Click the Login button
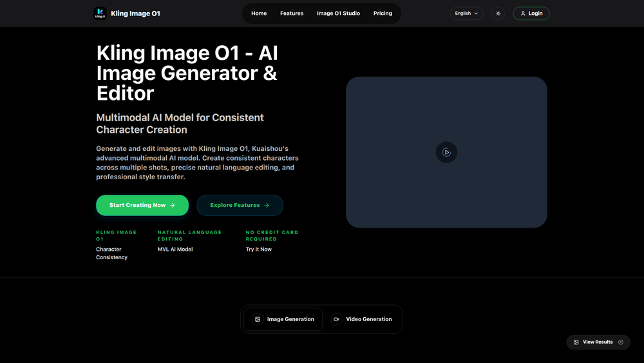This screenshot has height=363, width=644. pos(531,14)
